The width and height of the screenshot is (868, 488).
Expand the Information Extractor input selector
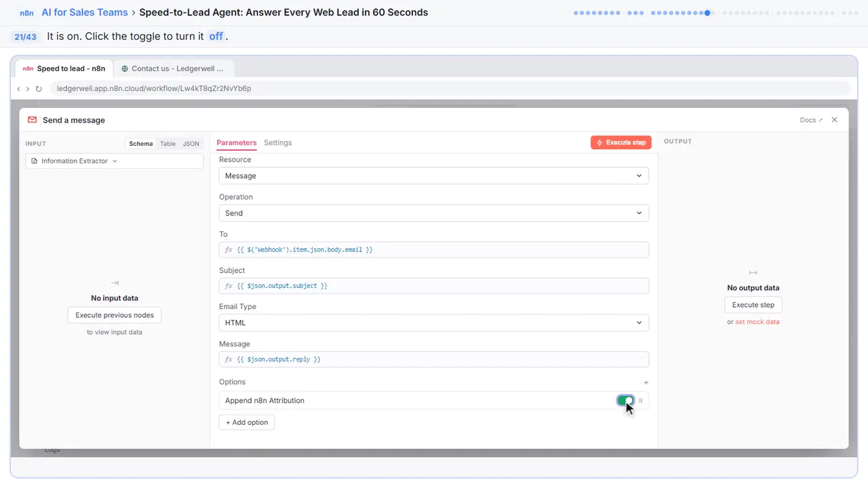point(115,161)
